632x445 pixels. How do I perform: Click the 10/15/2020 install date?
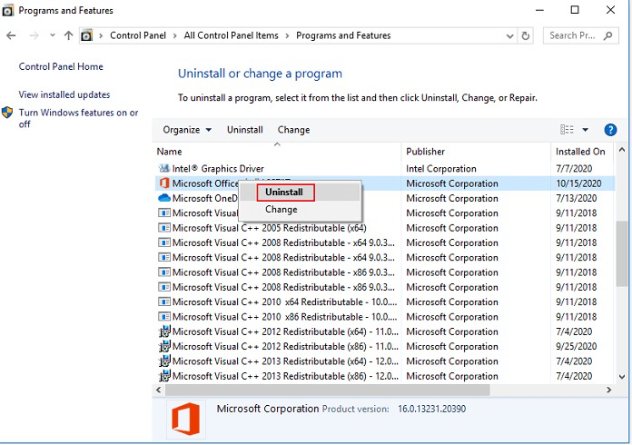(578, 183)
